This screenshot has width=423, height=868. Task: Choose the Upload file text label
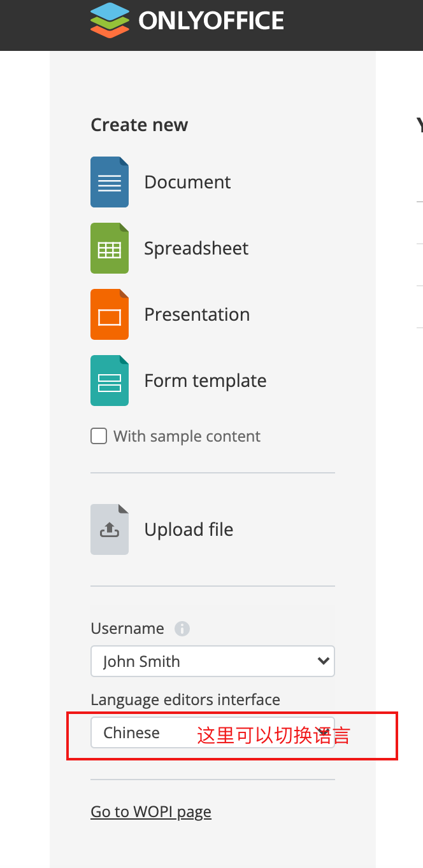pos(189,529)
